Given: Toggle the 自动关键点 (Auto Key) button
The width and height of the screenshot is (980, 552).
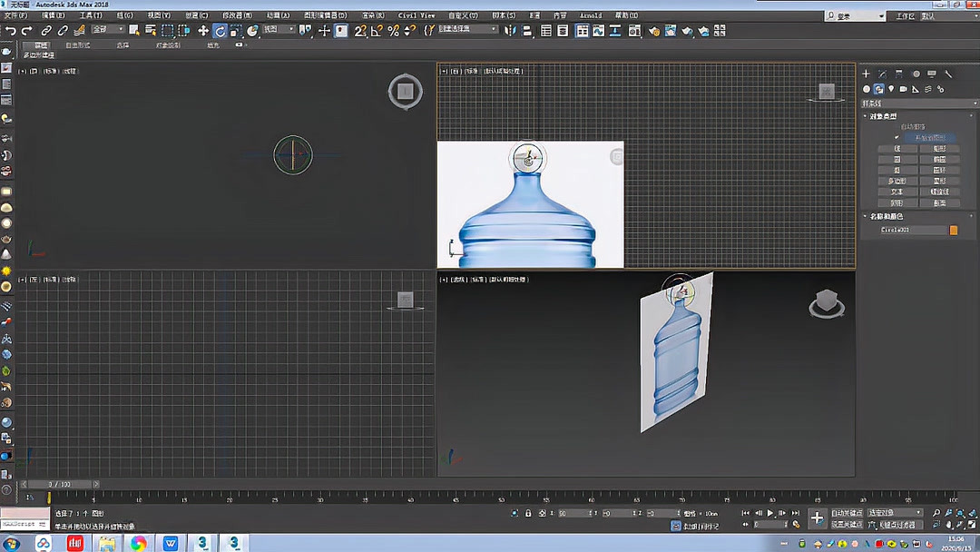Looking at the screenshot, I should 846,514.
